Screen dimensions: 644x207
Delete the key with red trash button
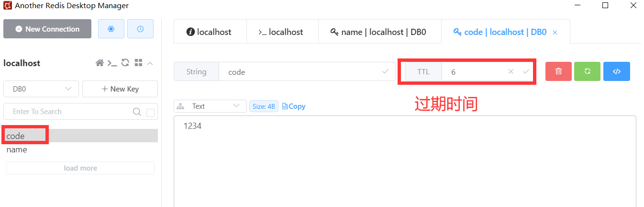click(558, 71)
